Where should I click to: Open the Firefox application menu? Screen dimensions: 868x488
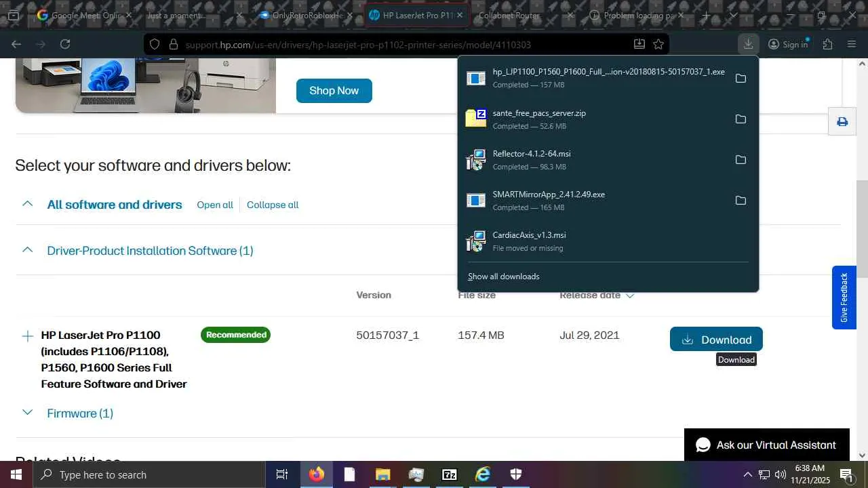[852, 44]
